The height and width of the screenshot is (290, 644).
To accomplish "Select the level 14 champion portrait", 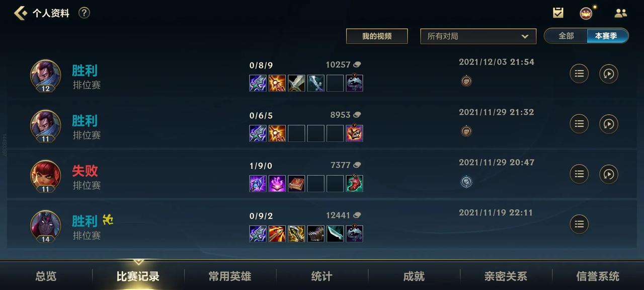I will [45, 226].
